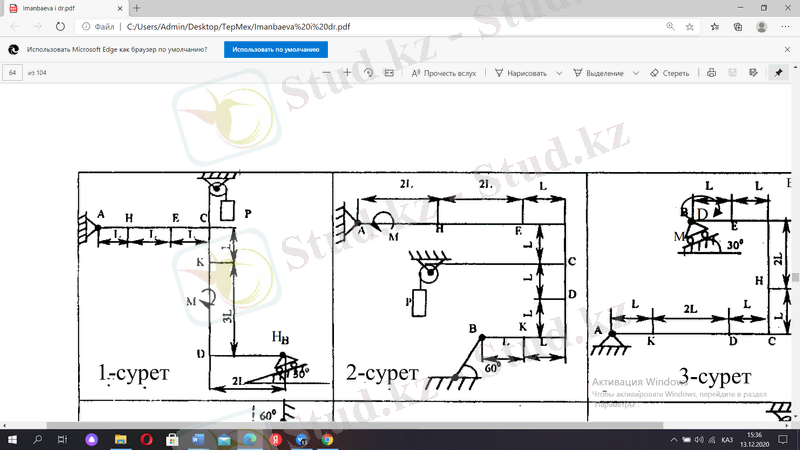Viewport: 800px width, 450px height.
Task: Expand the Нарисовать options dropdown arrow
Action: (x=559, y=73)
